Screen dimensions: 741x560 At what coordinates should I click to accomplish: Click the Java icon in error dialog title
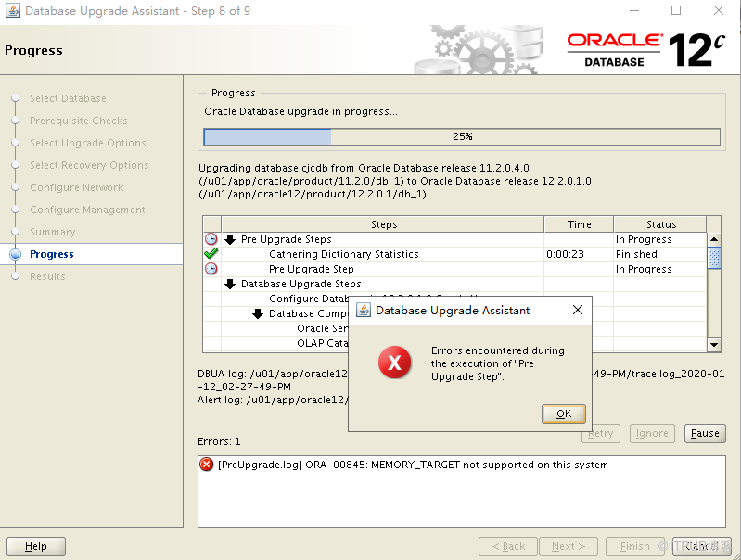pyautogui.click(x=364, y=310)
